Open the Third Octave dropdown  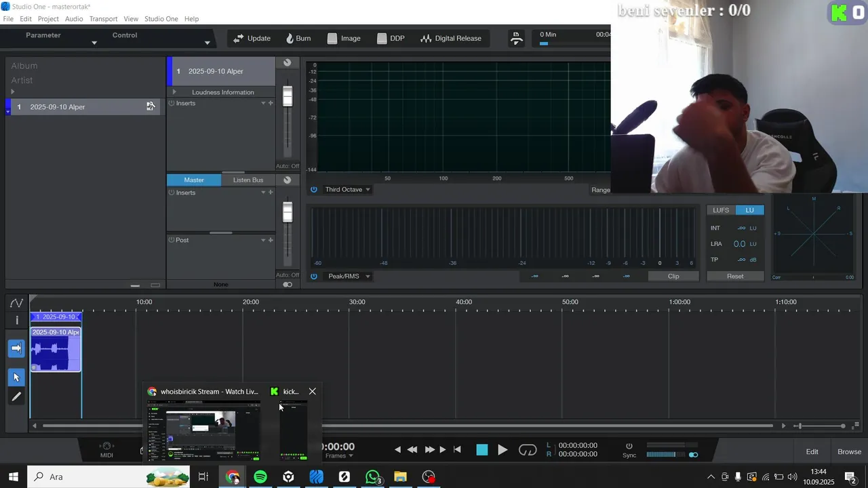point(347,189)
